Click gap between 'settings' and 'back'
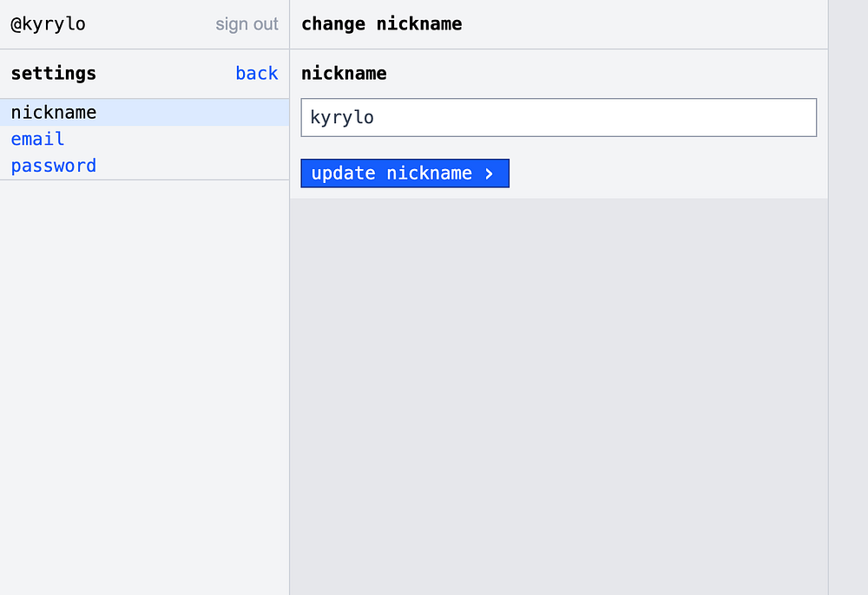Image resolution: width=868 pixels, height=595 pixels. (165, 74)
